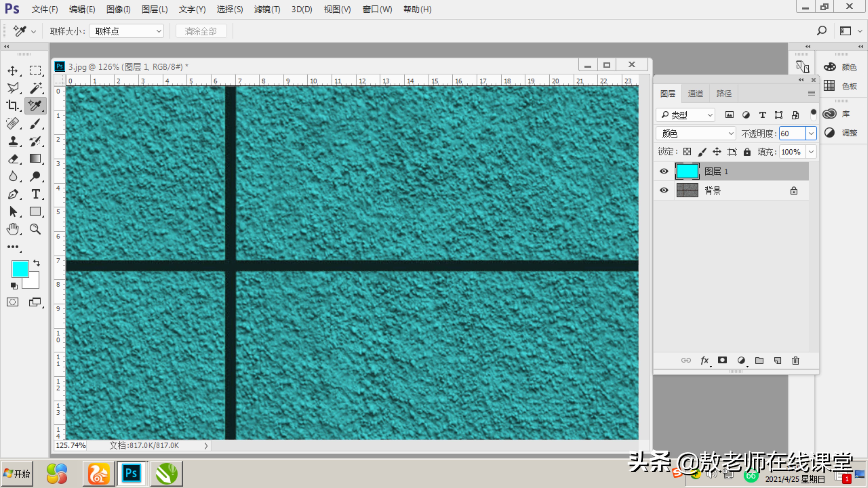The width and height of the screenshot is (868, 488).
Task: Select the Crop tool
Action: pyautogui.click(x=13, y=106)
